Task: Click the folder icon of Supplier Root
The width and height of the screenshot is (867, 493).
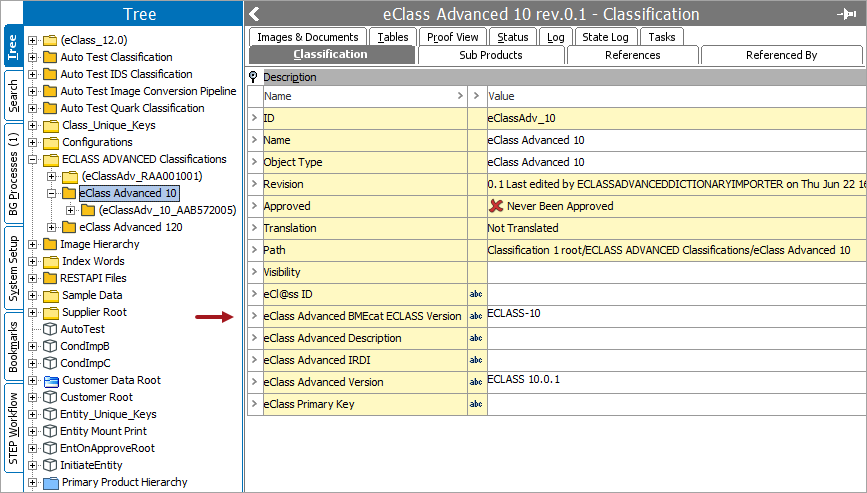Action: [x=51, y=313]
